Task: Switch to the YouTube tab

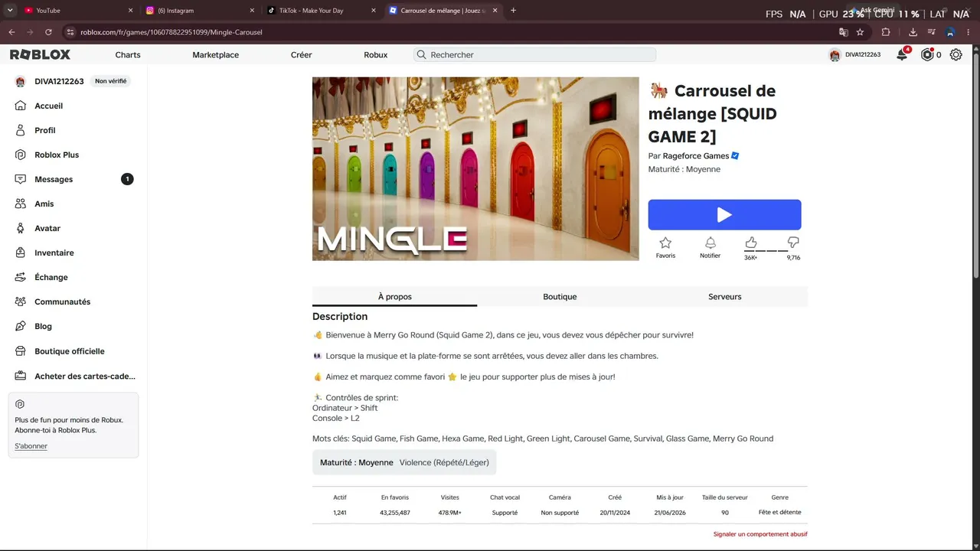Action: click(x=73, y=11)
